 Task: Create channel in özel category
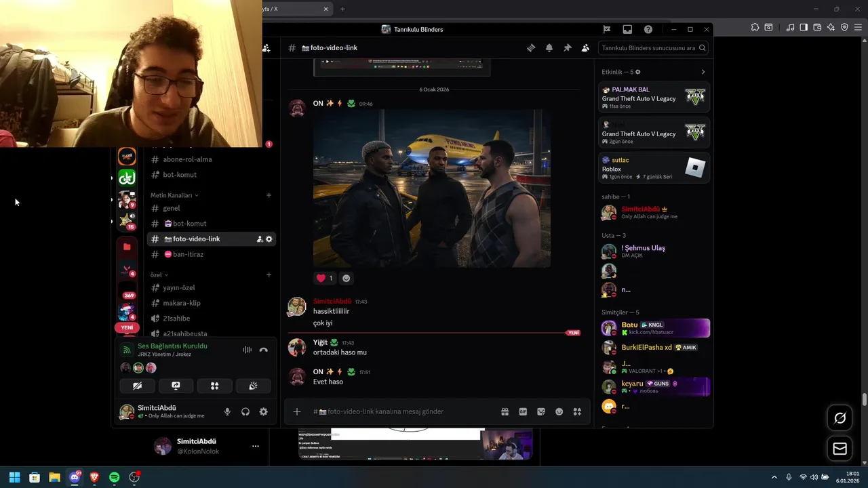[269, 274]
